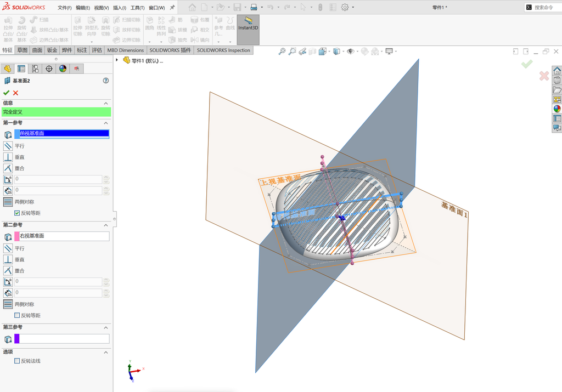Click the pin icon beside the menu bar

(172, 7)
